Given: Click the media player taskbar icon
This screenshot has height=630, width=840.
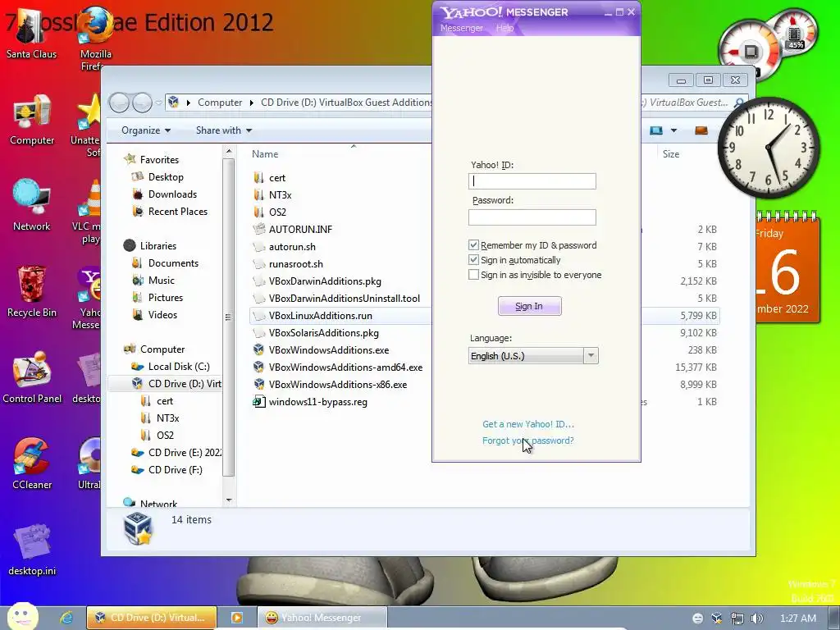Looking at the screenshot, I should click(236, 618).
